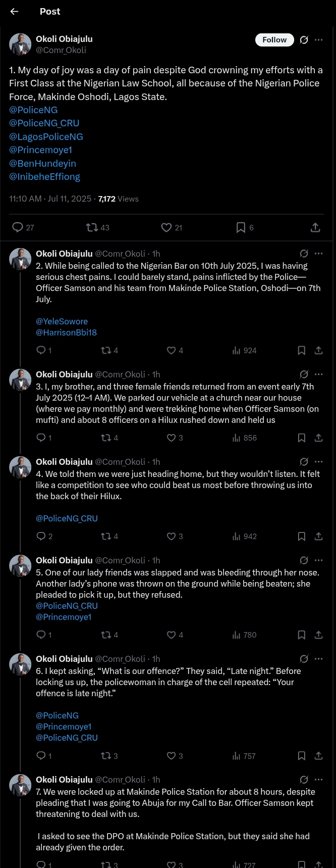Open the @YeleSowore mention in tweet 2
336x868 pixels.
coord(62,321)
